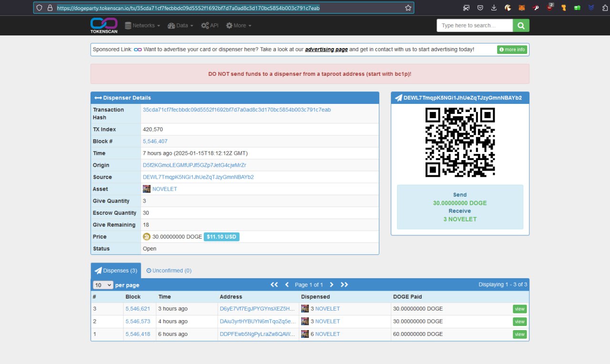Click the $11.10 USD price badge
Image resolution: width=610 pixels, height=364 pixels.
point(222,237)
